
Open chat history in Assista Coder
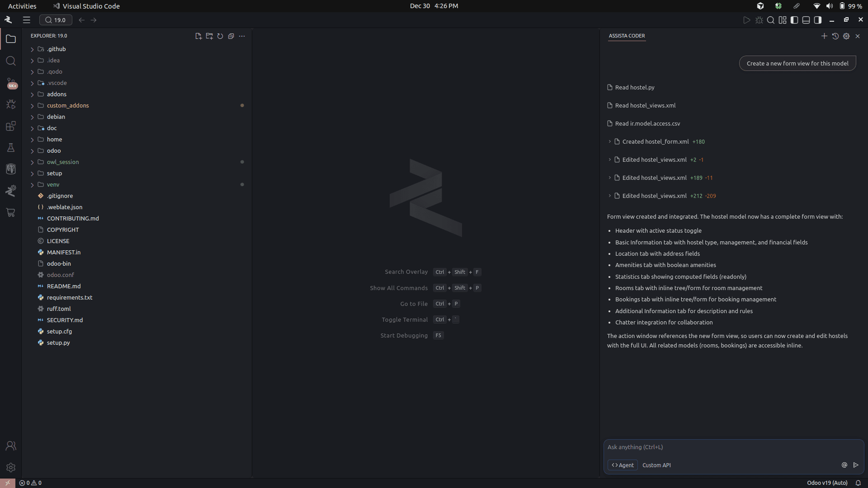(835, 36)
